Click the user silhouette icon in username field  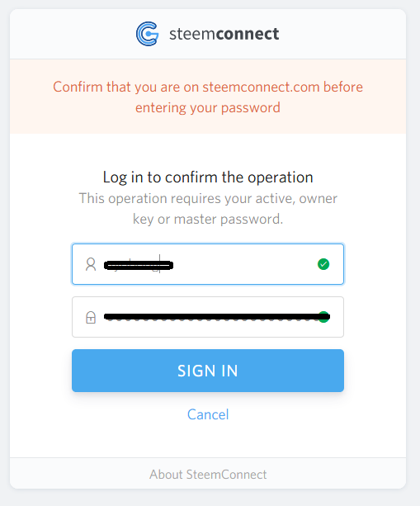(91, 264)
